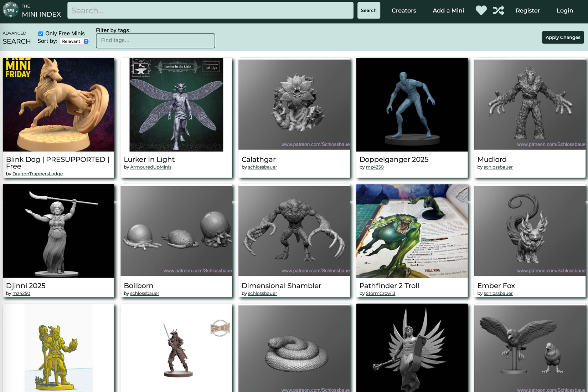Click the Search button

(x=369, y=10)
